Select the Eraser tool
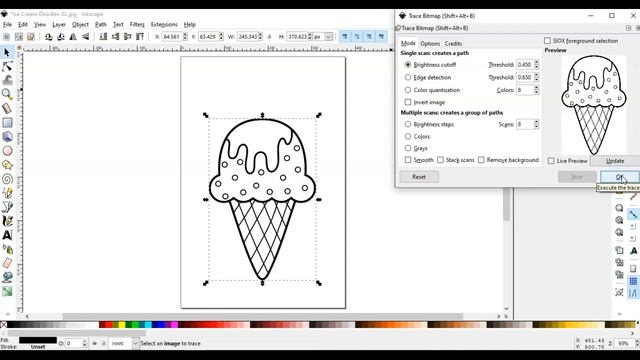 [x=7, y=263]
